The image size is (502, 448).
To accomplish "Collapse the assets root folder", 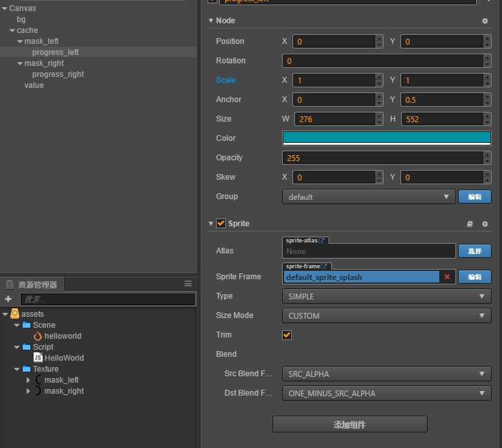I will (x=5, y=314).
